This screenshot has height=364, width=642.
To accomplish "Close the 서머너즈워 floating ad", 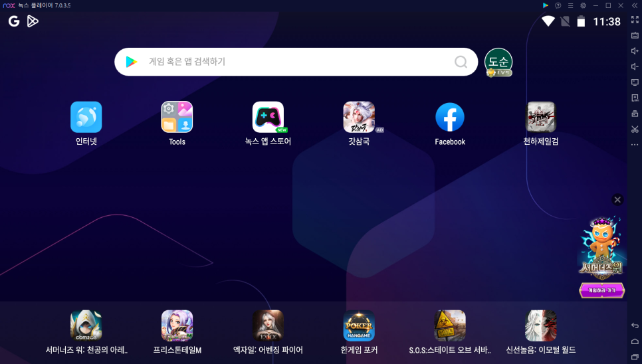I will coord(617,199).
